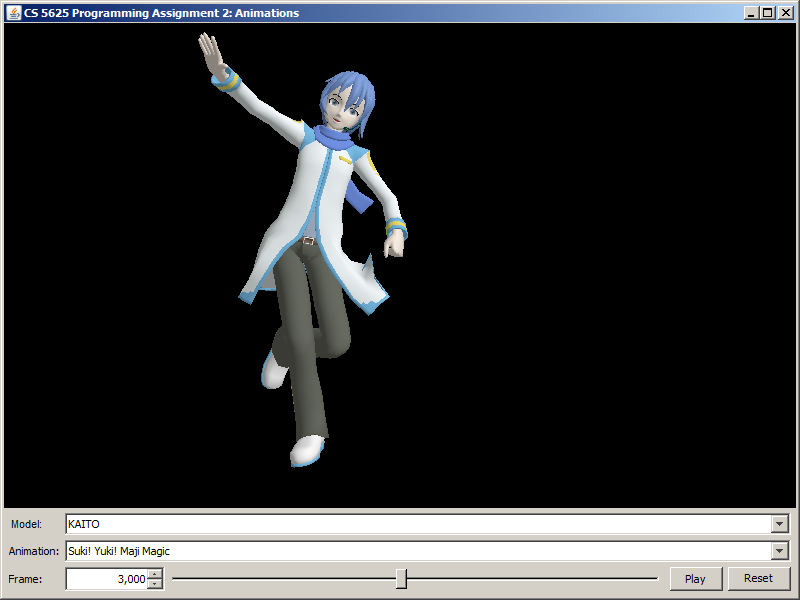Click the window title bar text
The width and height of the screenshot is (800, 600).
(x=160, y=13)
